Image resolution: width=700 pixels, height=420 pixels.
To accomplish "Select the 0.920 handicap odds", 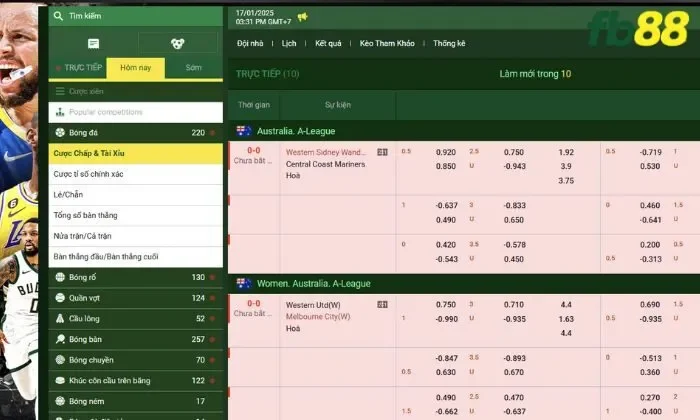I will tap(446, 152).
